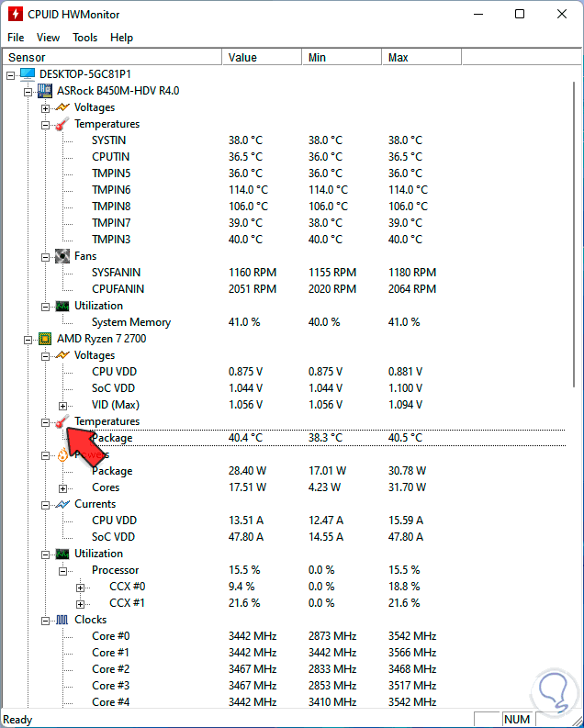Expand the motherboard Voltages node
584x728 pixels.
point(45,108)
